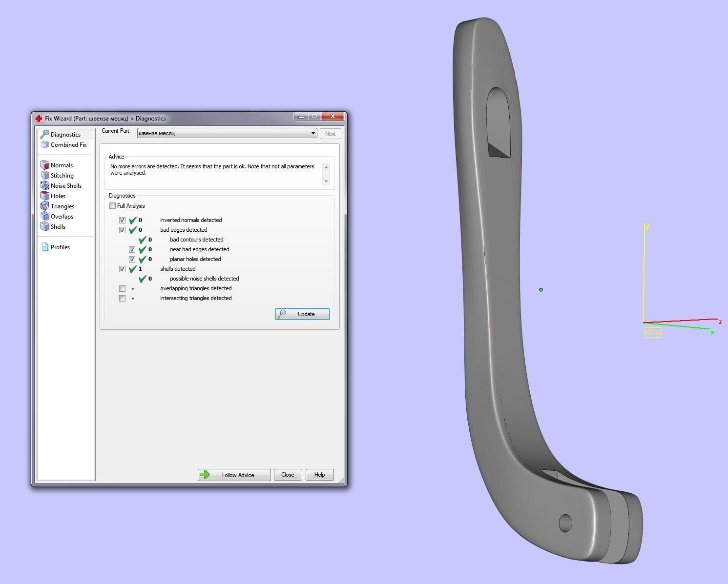Click the 'planar holes detected' label
This screenshot has width=728, height=584.
pos(195,259)
